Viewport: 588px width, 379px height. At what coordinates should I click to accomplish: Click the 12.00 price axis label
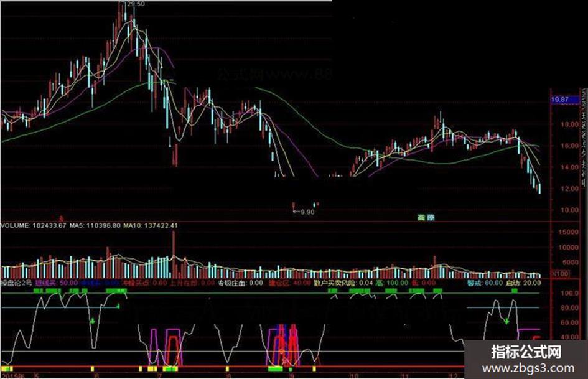(569, 189)
